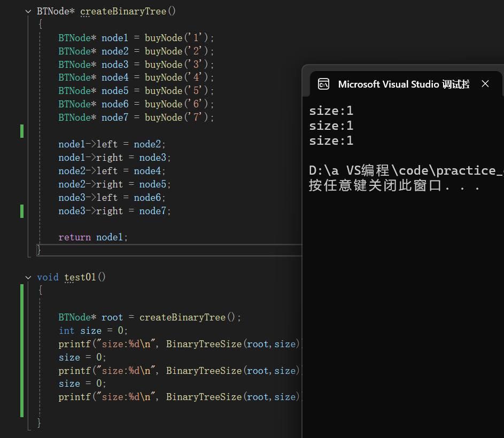Click node2 variable in buyNode('2') line
Image resolution: width=504 pixels, height=438 pixels.
pyautogui.click(x=115, y=51)
